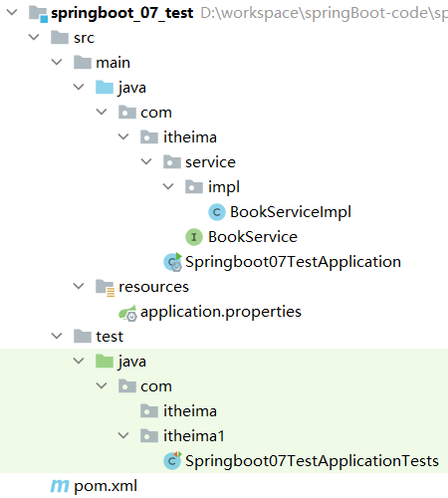Image resolution: width=448 pixels, height=498 pixels.
Task: Click the Maven pom.xml icon
Action: coord(60,486)
